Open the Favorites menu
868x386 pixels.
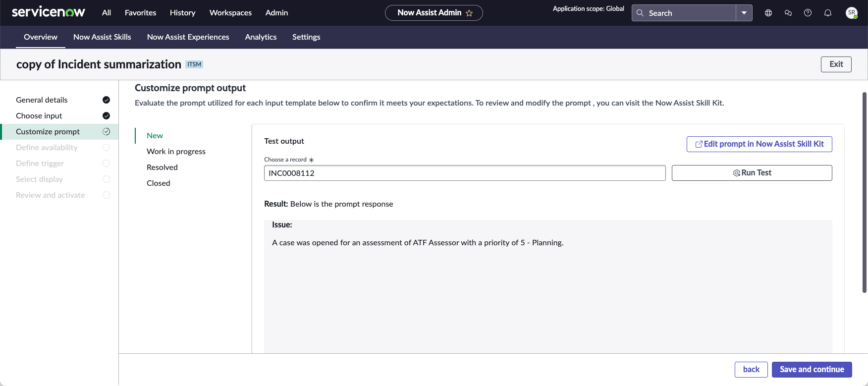pyautogui.click(x=141, y=13)
